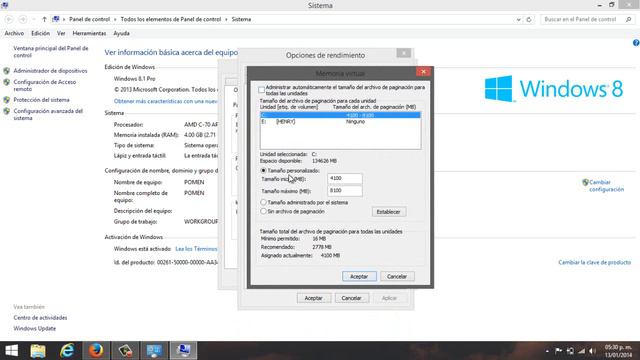The width and height of the screenshot is (640, 360).
Task: Refresh the System page
Action: coord(529,19)
